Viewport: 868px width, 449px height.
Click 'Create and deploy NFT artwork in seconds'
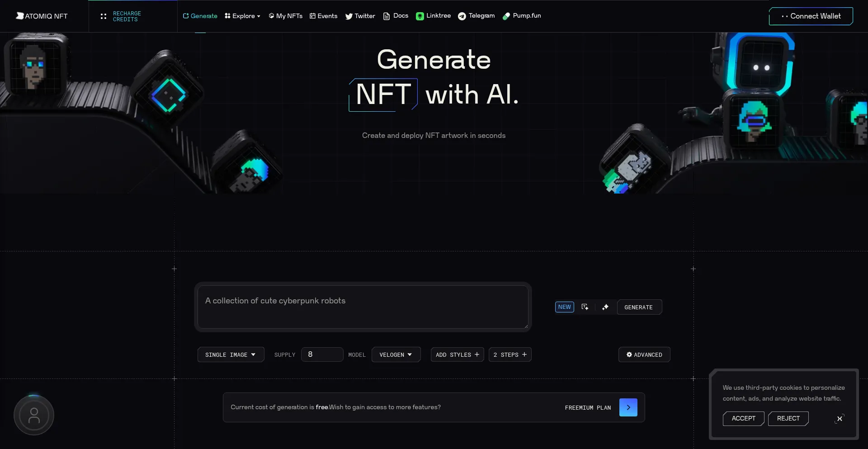[434, 136]
